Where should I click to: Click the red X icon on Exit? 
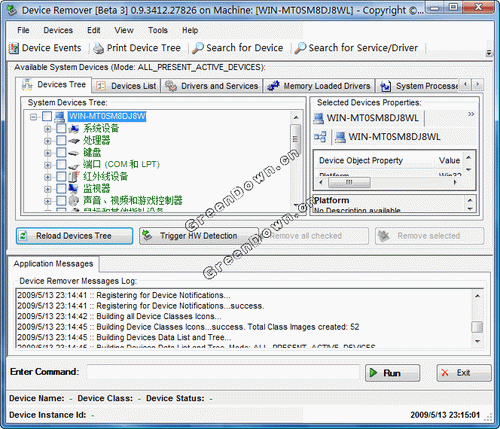pyautogui.click(x=445, y=373)
